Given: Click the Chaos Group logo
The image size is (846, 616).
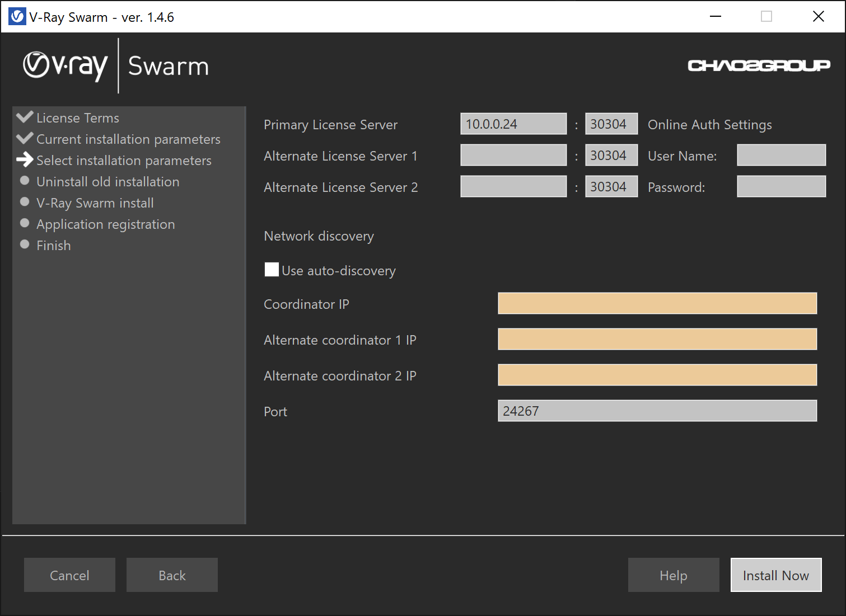Looking at the screenshot, I should [x=759, y=66].
